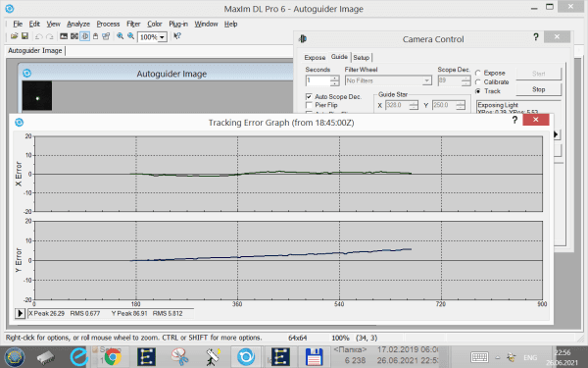
Task: Select the Calibrate radio button
Action: 478,81
